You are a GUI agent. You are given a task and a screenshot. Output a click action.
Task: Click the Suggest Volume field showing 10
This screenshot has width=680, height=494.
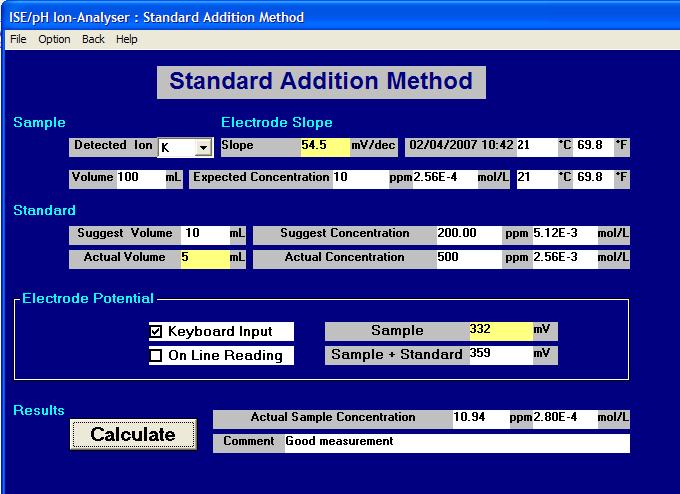pyautogui.click(x=205, y=235)
